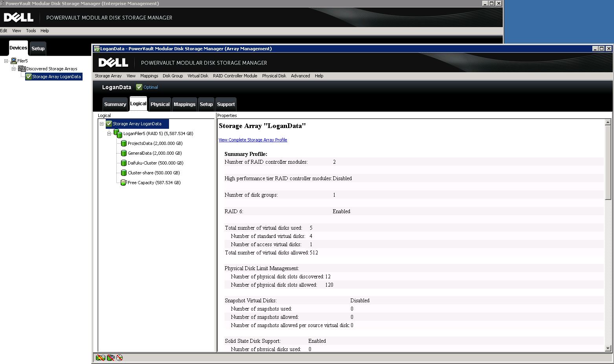
Task: Open the Storage Array menu
Action: coord(108,76)
